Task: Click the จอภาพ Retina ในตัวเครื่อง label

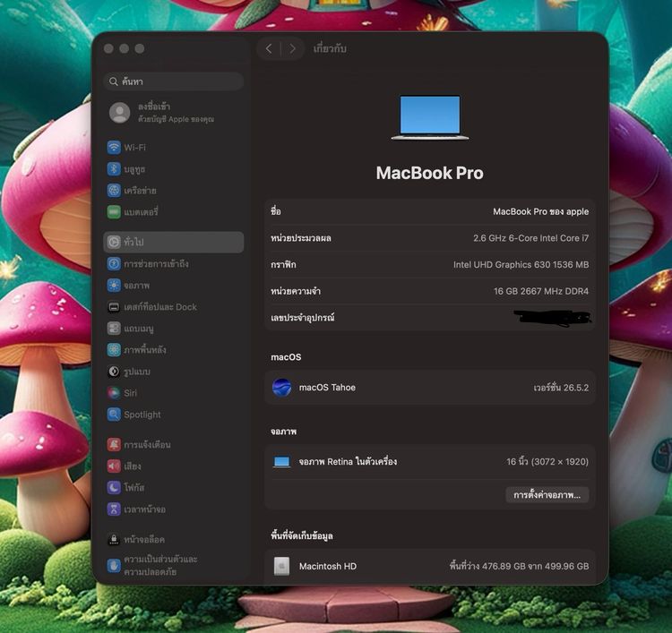Action: (x=348, y=462)
